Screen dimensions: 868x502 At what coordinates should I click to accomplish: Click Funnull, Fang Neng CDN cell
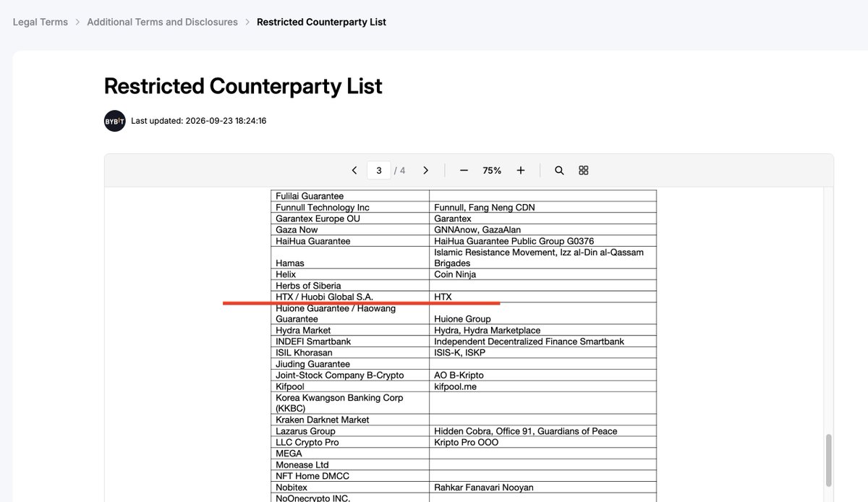(x=542, y=208)
